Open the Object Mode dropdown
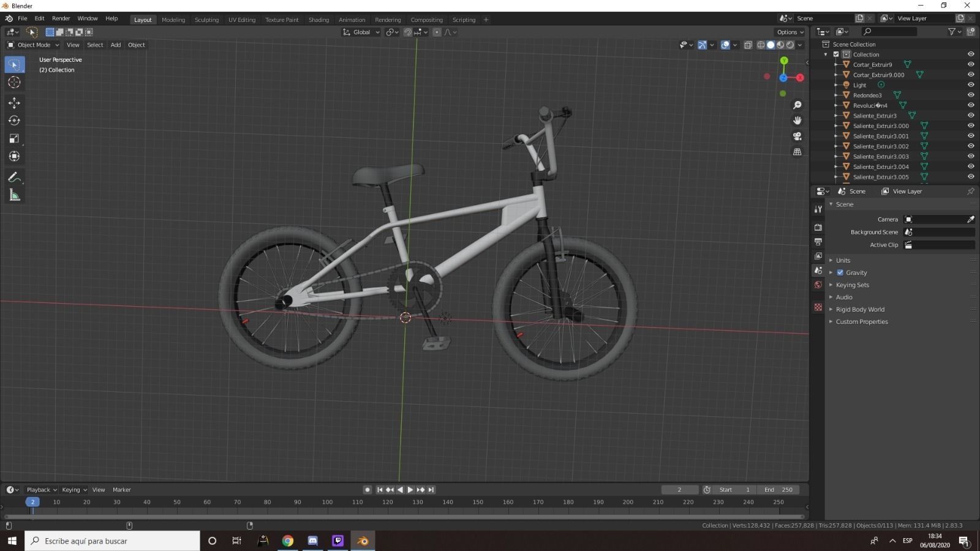Image resolution: width=980 pixels, height=551 pixels. pos(33,45)
